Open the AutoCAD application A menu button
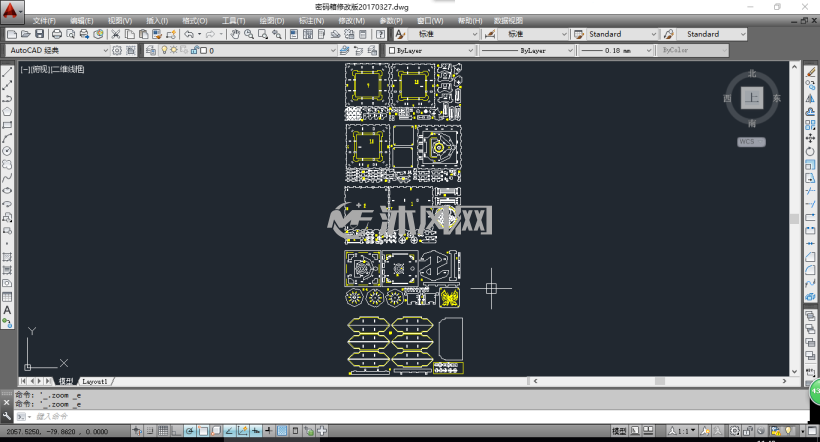The width and height of the screenshot is (820, 442). [x=11, y=11]
